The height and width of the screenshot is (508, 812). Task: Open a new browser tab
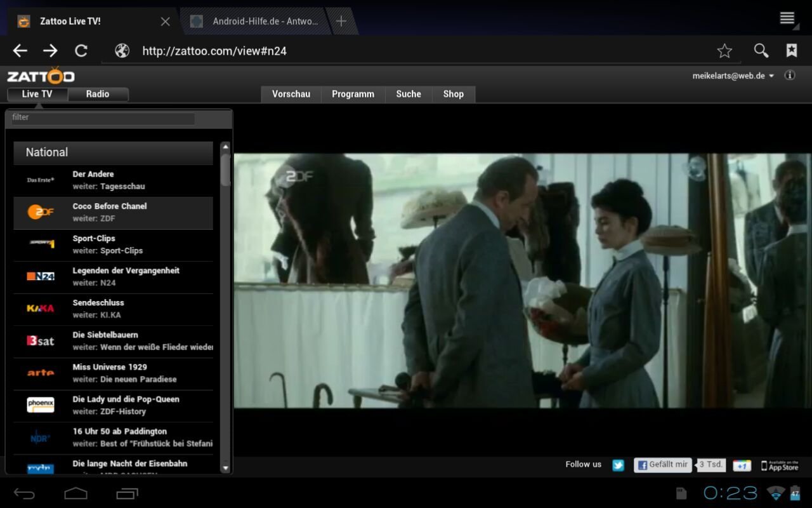341,21
